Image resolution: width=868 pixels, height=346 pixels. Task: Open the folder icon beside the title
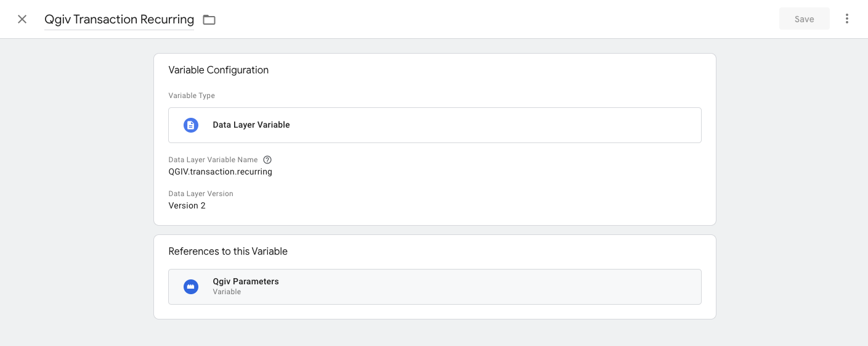click(209, 20)
